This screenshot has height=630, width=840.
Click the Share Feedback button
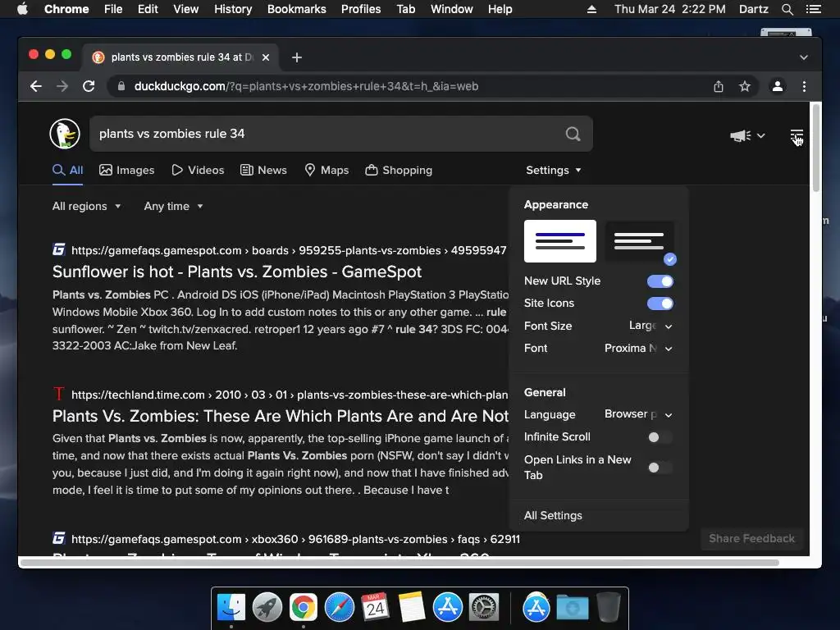(751, 538)
